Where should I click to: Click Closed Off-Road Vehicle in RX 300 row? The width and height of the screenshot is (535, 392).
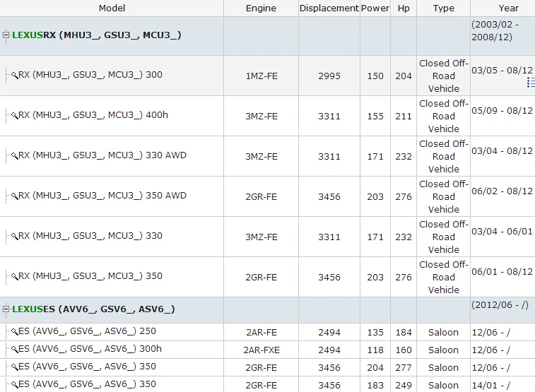click(444, 76)
